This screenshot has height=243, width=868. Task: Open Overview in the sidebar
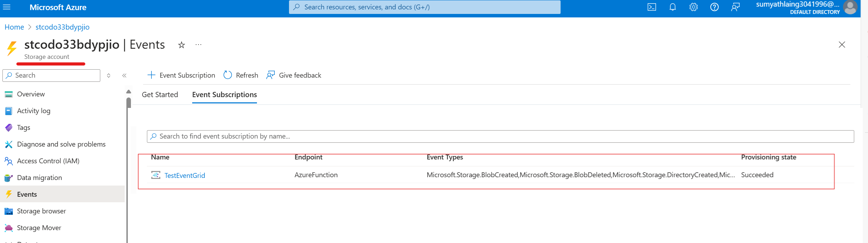(31, 94)
